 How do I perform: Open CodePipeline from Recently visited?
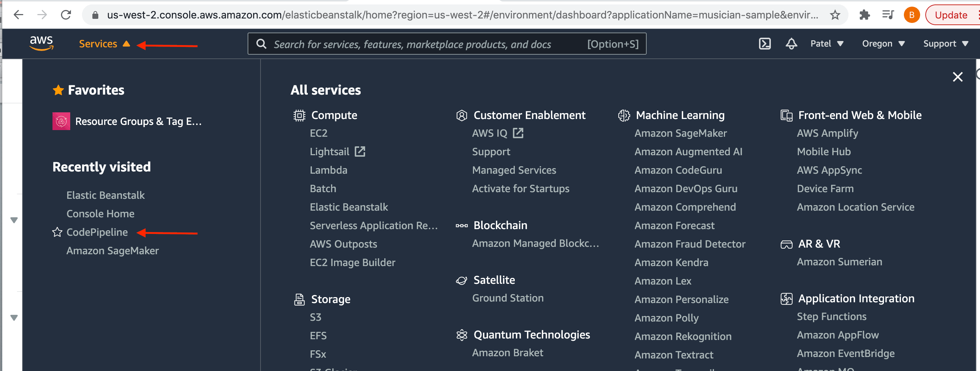pos(97,232)
